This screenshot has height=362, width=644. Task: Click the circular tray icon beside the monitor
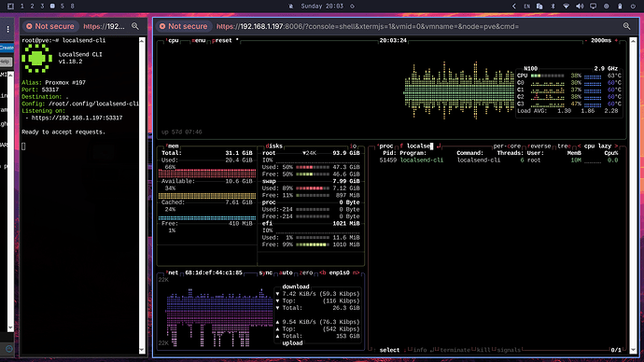(607, 7)
